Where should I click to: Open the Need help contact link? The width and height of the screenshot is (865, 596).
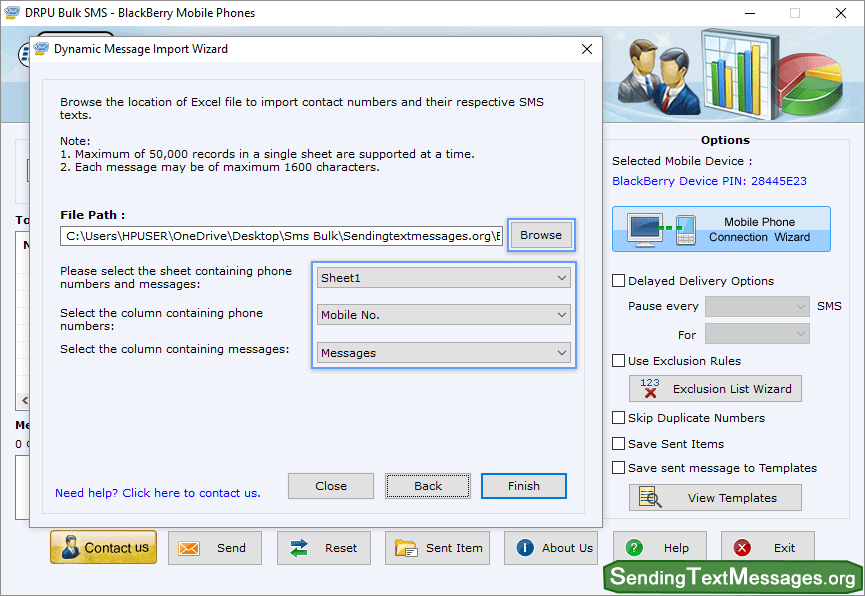coord(158,493)
